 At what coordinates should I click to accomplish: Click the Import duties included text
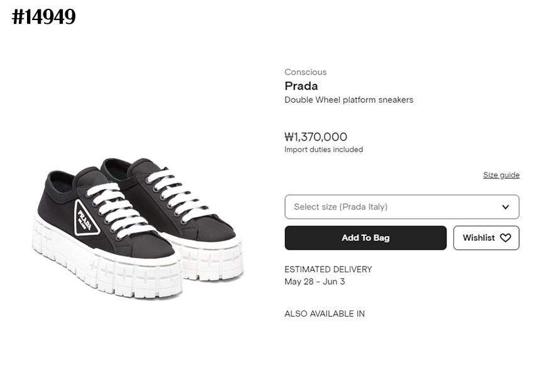coord(324,149)
